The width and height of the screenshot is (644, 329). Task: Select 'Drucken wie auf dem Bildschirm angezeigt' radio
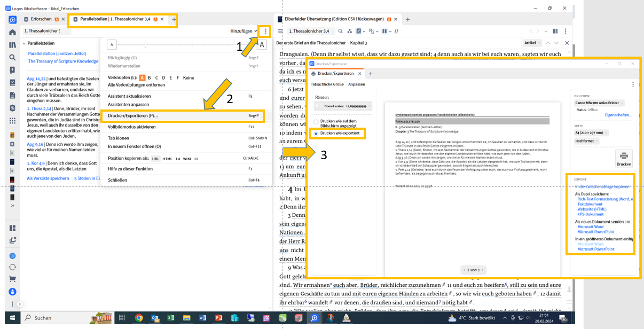pyautogui.click(x=316, y=122)
